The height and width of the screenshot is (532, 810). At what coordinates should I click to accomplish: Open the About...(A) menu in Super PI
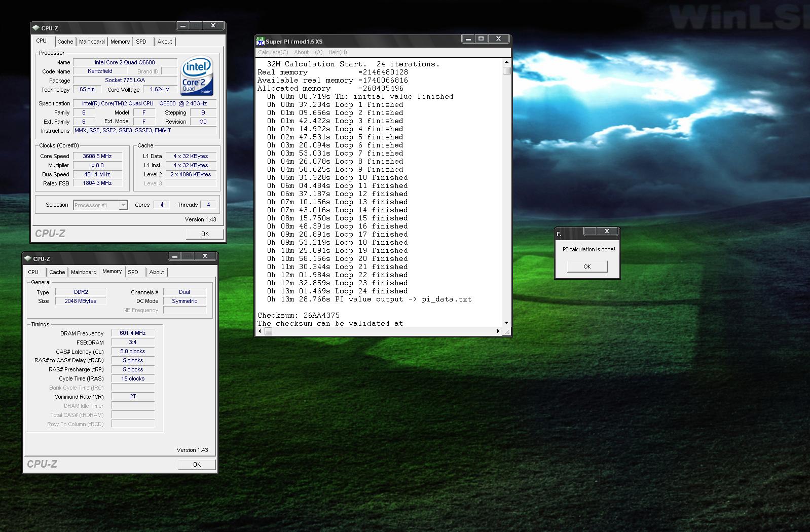click(x=308, y=52)
